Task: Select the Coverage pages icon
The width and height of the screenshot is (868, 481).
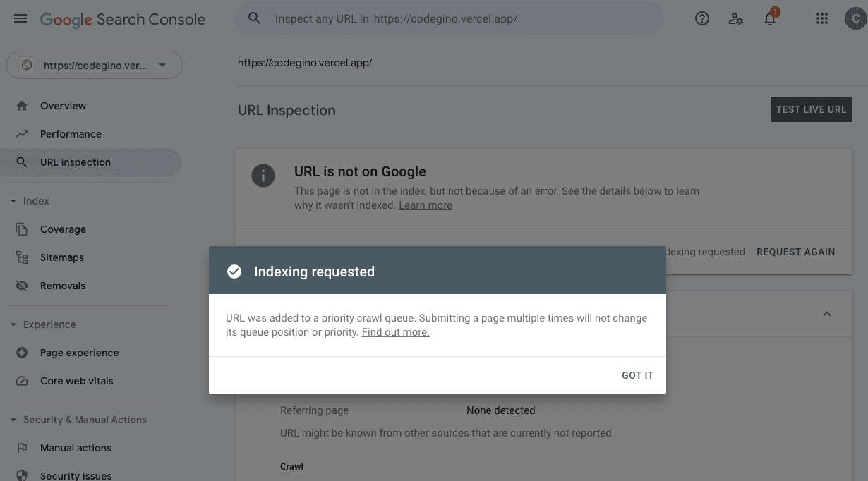Action: [x=21, y=229]
